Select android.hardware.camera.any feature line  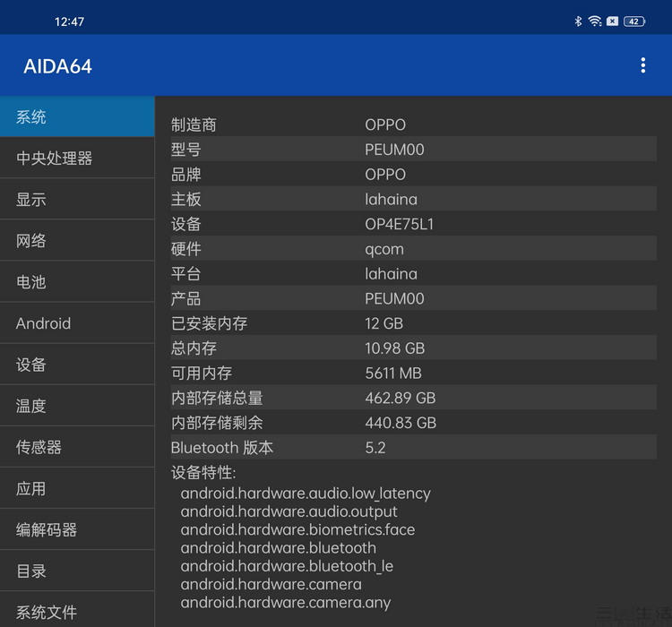(x=286, y=603)
